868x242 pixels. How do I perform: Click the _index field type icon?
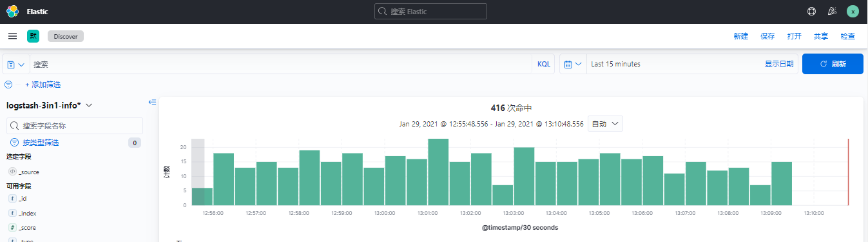pos(12,213)
